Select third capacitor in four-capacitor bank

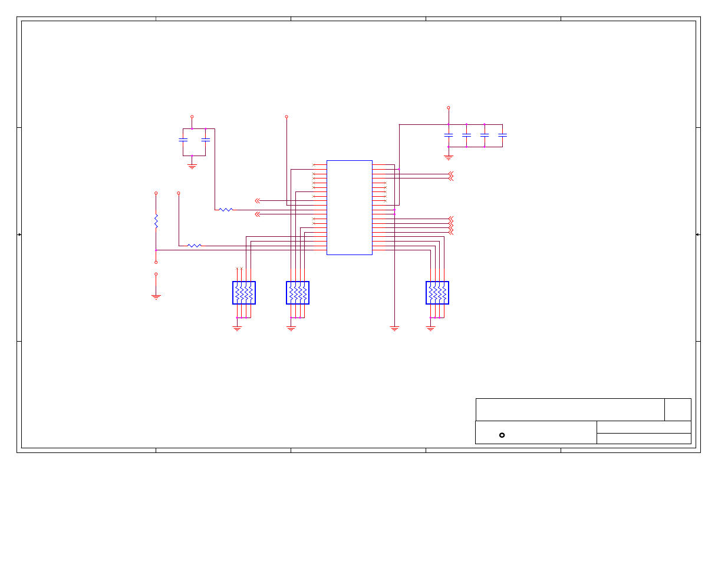click(485, 135)
